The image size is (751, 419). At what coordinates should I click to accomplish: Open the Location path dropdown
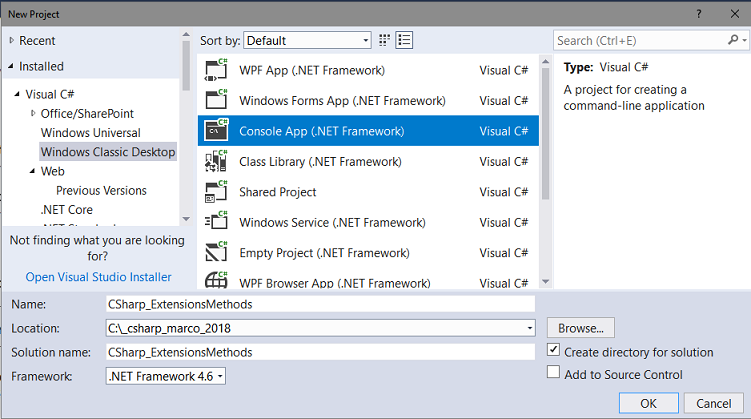tap(530, 328)
